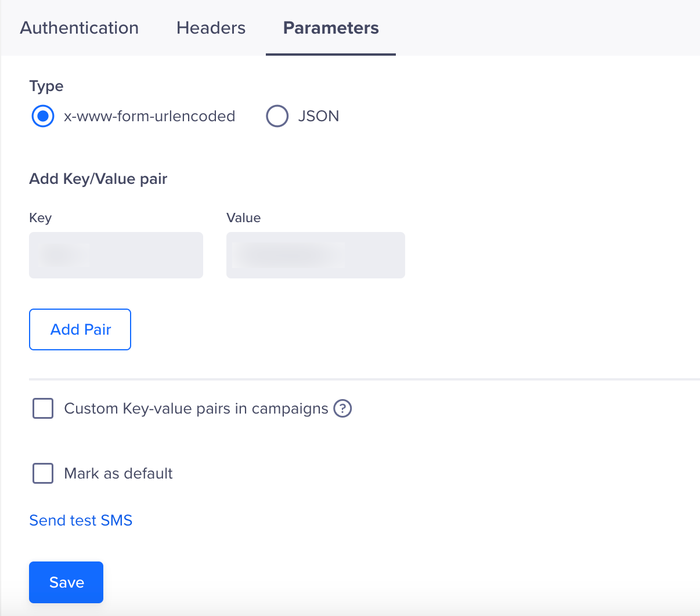This screenshot has height=616, width=700.
Task: Choose the JSON radio button
Action: pos(277,116)
